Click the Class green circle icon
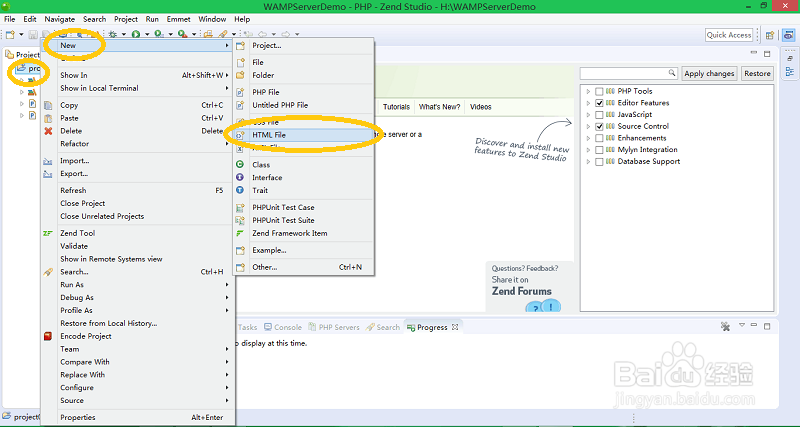The height and width of the screenshot is (427, 800). click(240, 164)
